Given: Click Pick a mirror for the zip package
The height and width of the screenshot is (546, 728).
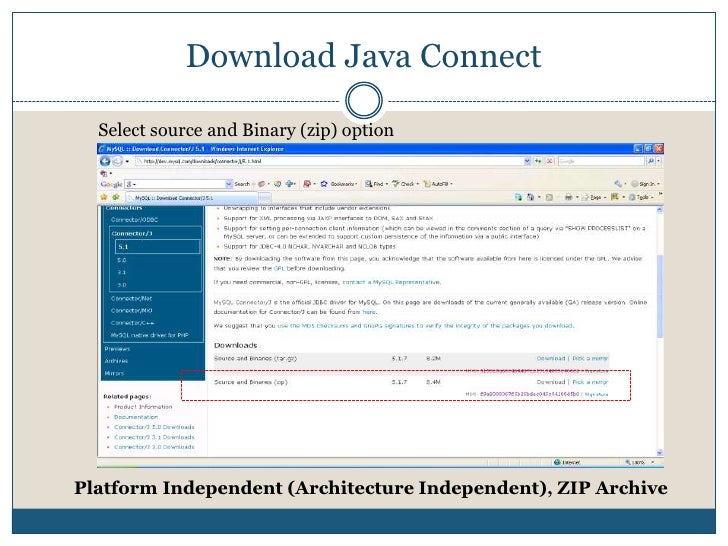Looking at the screenshot, I should click(590, 382).
